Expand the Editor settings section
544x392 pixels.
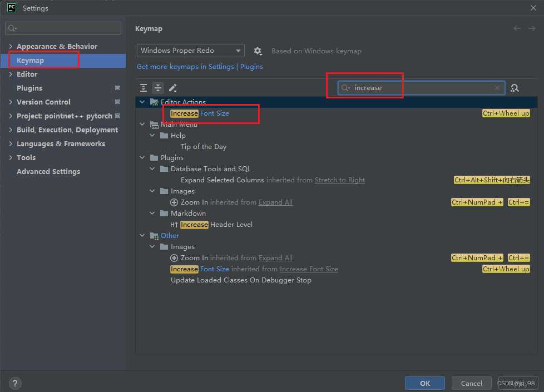tap(11, 74)
